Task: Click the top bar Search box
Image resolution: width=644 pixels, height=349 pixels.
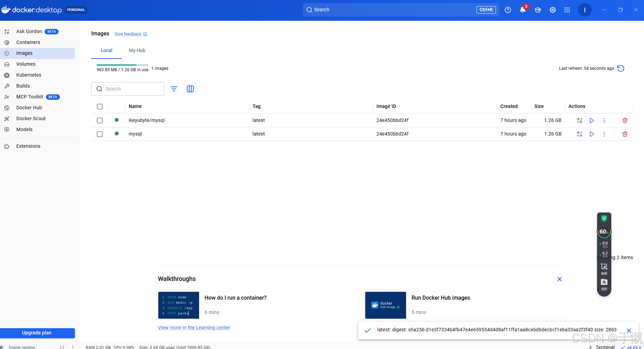Action: pyautogui.click(x=401, y=10)
